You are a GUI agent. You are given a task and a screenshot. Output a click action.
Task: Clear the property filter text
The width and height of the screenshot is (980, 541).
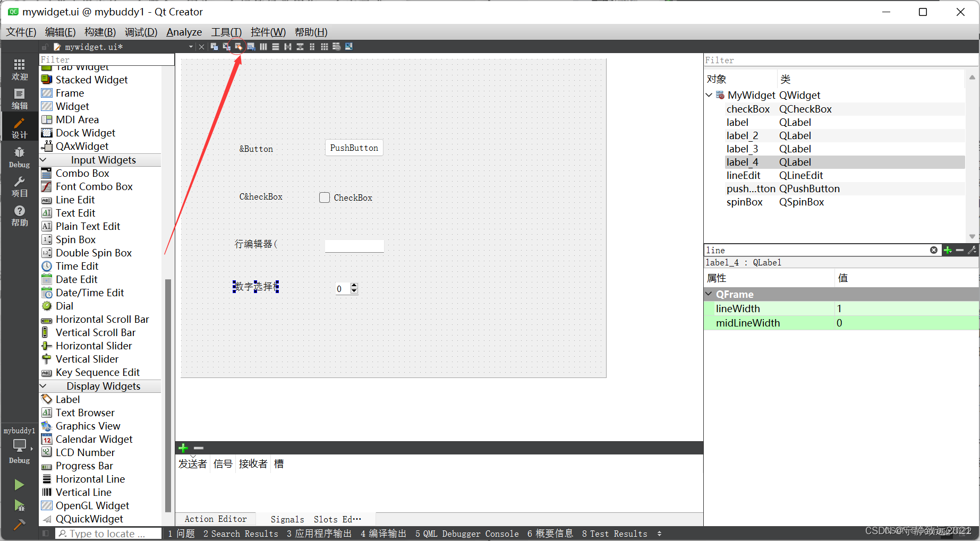coord(934,250)
